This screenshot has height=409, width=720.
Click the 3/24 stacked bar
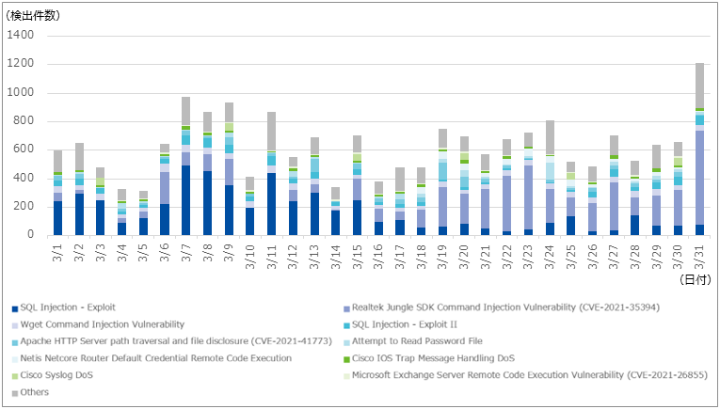point(550,178)
